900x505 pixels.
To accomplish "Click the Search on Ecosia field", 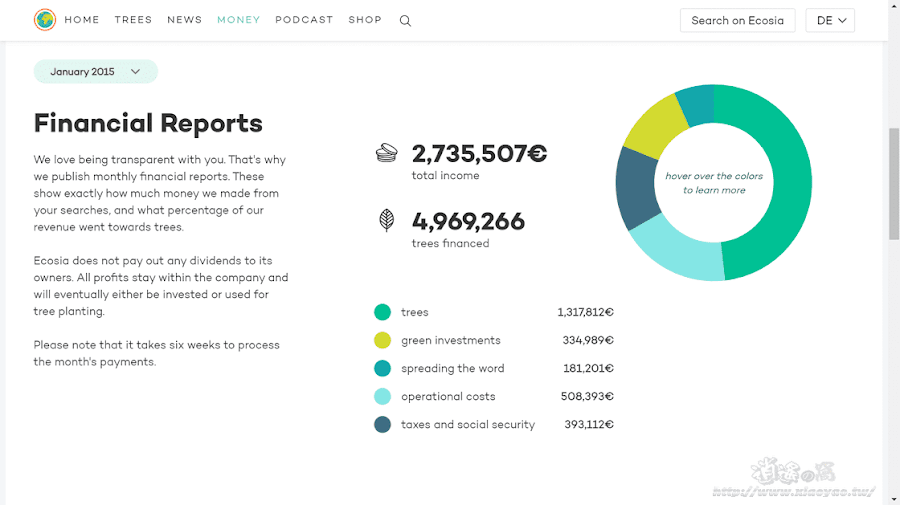I will click(738, 21).
